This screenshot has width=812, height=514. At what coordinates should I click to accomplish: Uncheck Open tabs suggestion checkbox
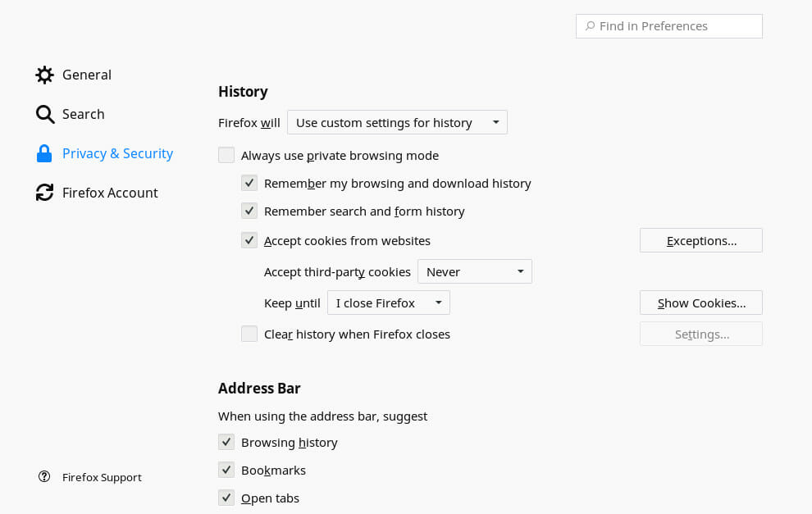226,498
